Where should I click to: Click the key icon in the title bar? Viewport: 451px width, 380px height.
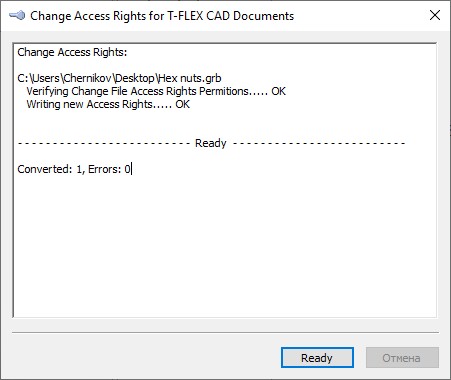(x=17, y=15)
